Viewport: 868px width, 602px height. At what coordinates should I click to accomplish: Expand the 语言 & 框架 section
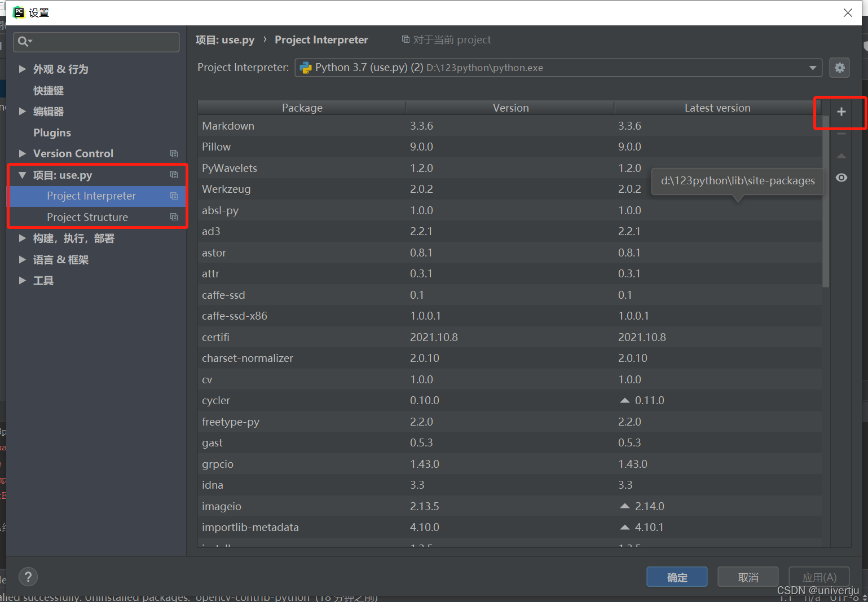(23, 259)
